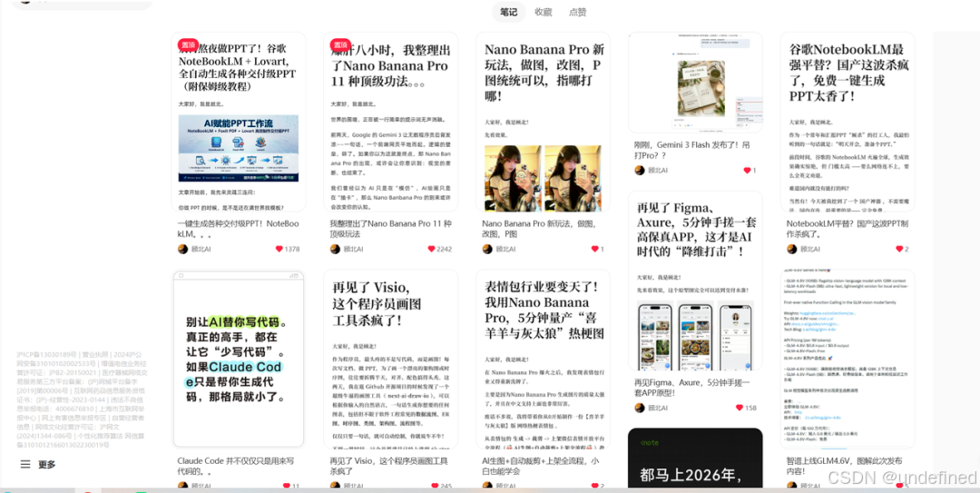Open title 一键生成各种交付级PPT！NoteBooKLM
980x493 pixels.
pos(238,229)
